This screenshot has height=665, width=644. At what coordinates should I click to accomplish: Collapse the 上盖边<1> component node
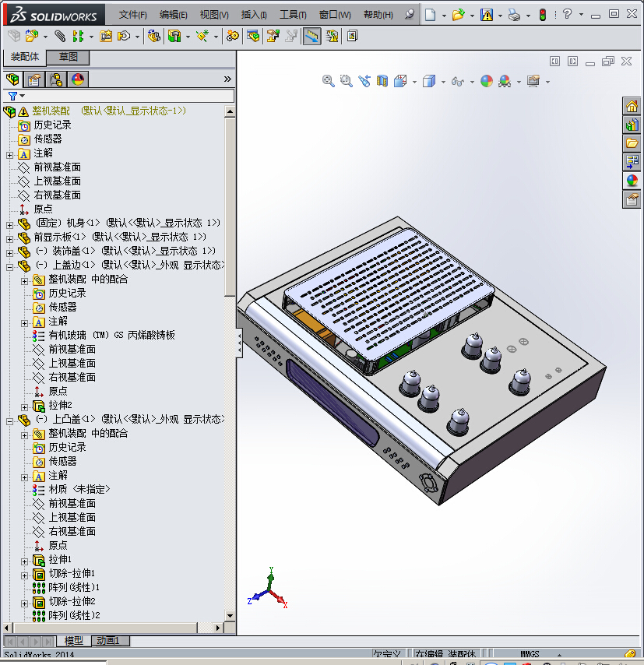[10, 267]
